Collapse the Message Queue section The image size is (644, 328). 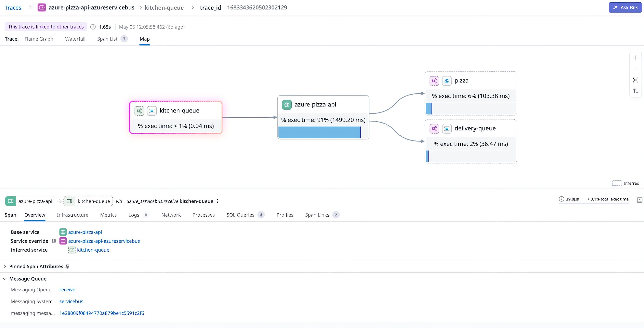[5, 279]
